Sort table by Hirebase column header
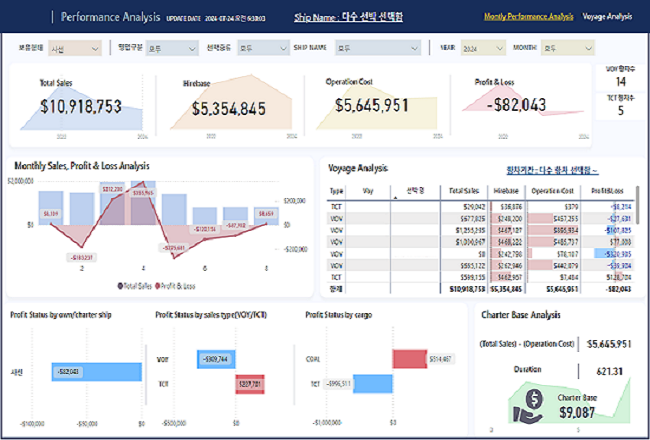Image resolution: width=650 pixels, height=440 pixels. 508,189
